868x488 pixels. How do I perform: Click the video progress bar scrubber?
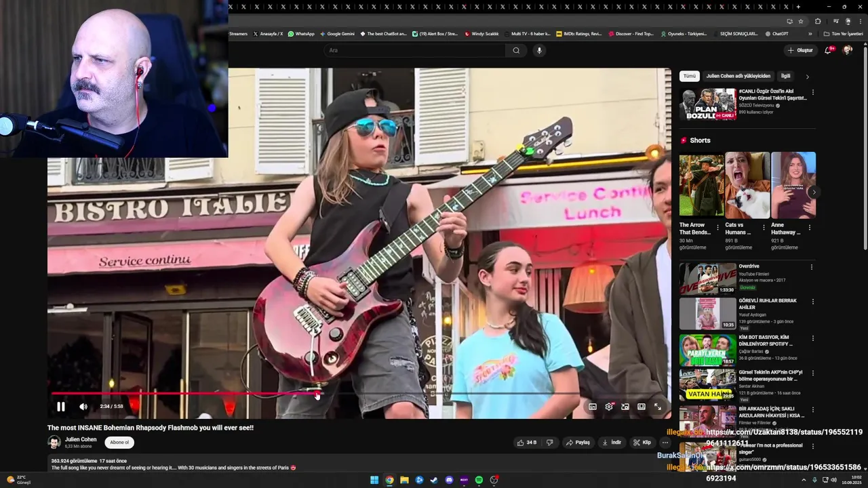pyautogui.click(x=317, y=393)
